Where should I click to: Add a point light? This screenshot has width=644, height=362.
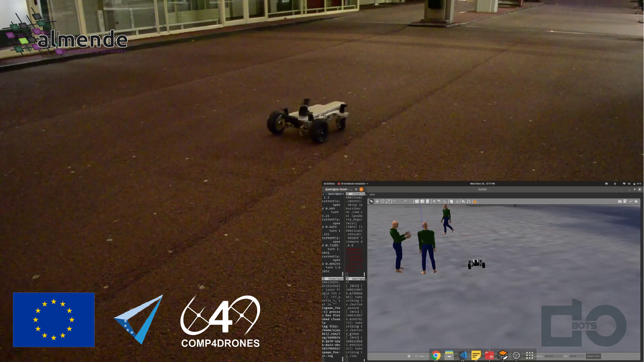click(x=434, y=201)
